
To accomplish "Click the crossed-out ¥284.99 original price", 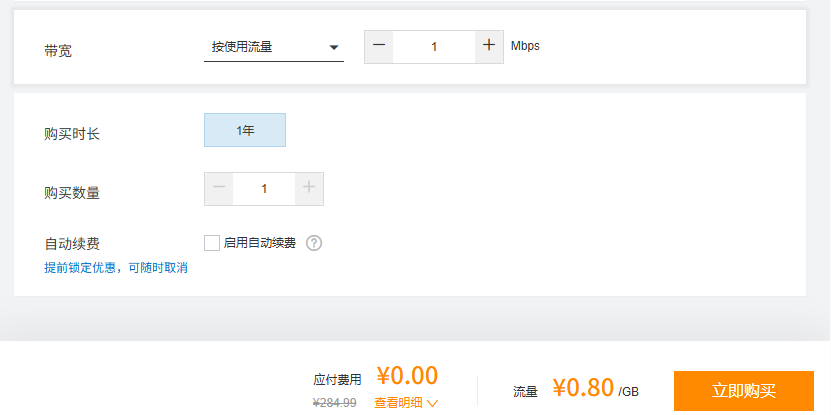I will (334, 403).
